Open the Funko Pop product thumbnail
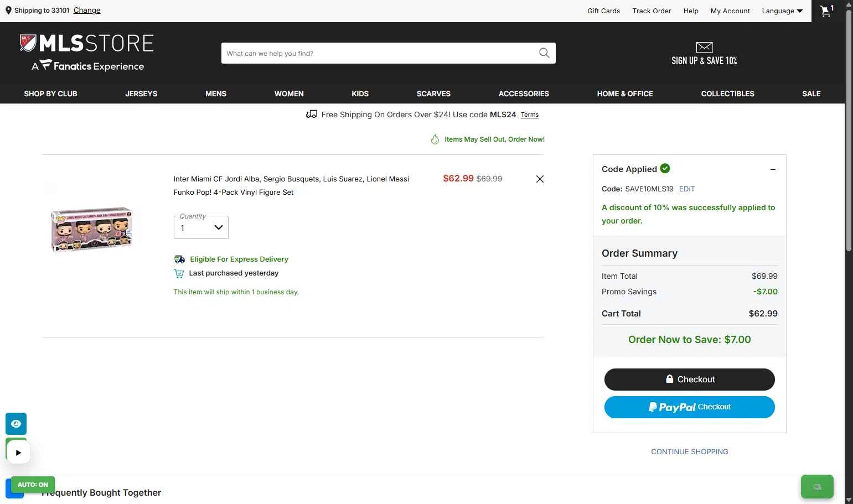The width and height of the screenshot is (853, 504). (x=91, y=230)
